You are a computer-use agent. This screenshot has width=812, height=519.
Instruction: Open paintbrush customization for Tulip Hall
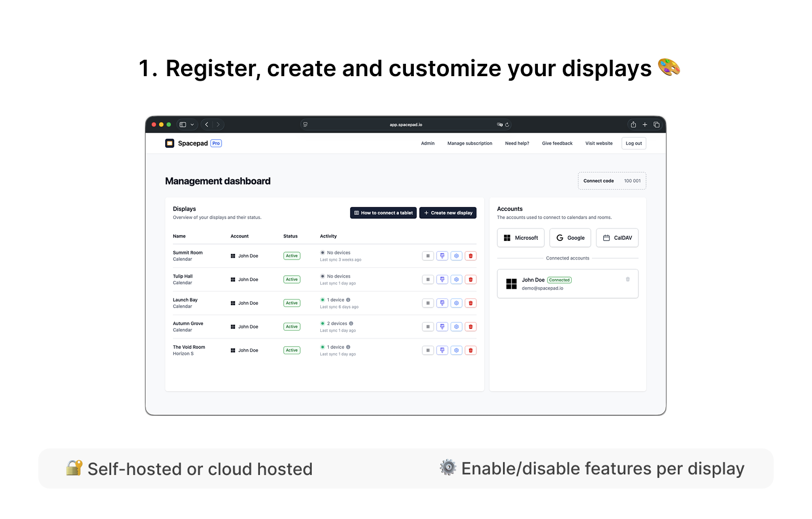442,280
